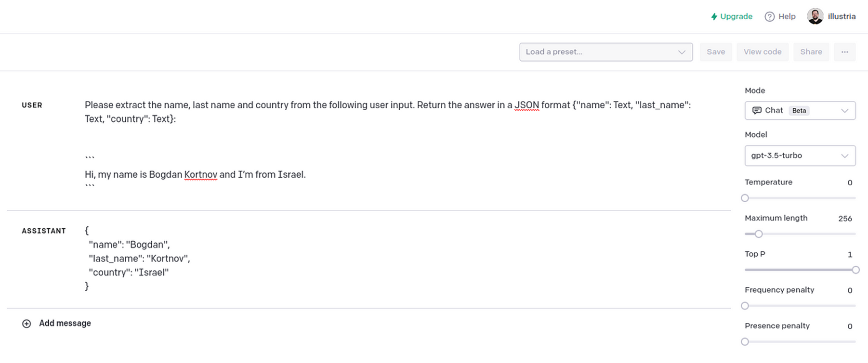This screenshot has width=868, height=363.
Task: Click the plus icon beside Add message
Action: click(x=26, y=324)
